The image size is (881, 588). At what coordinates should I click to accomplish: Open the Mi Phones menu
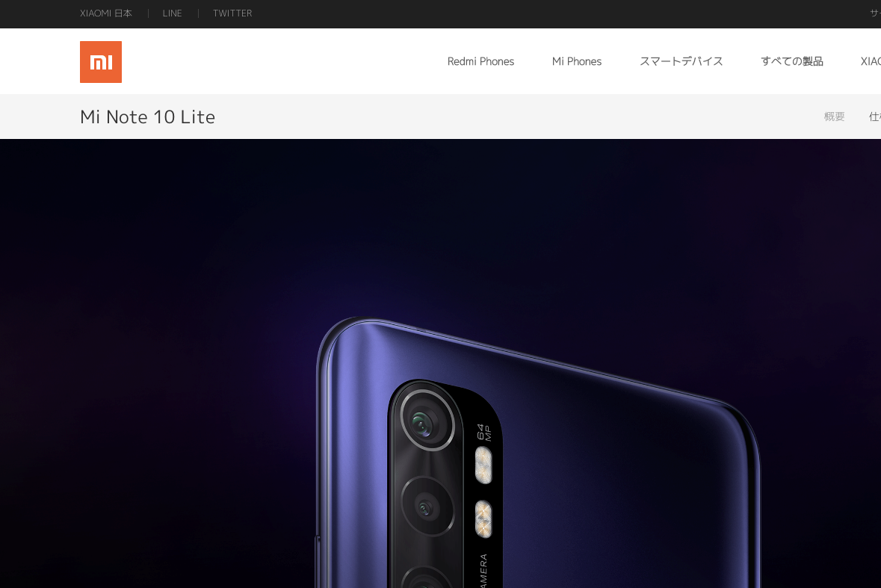click(x=576, y=61)
